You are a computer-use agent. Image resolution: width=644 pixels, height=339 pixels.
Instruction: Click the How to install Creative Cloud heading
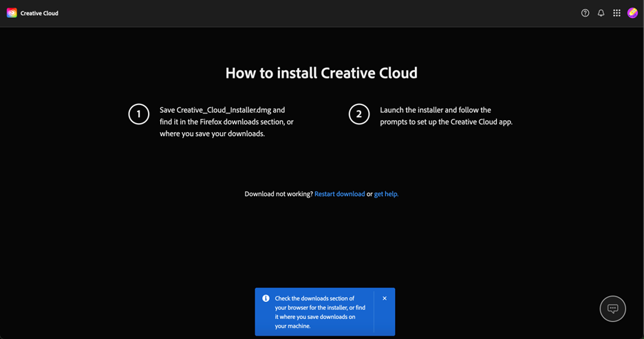coord(321,73)
